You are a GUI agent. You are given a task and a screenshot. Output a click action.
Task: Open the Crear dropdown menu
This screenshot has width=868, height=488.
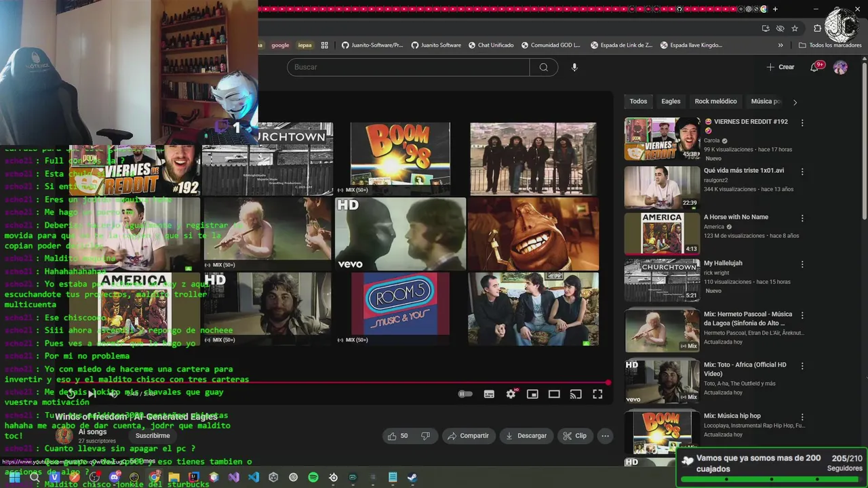(781, 67)
